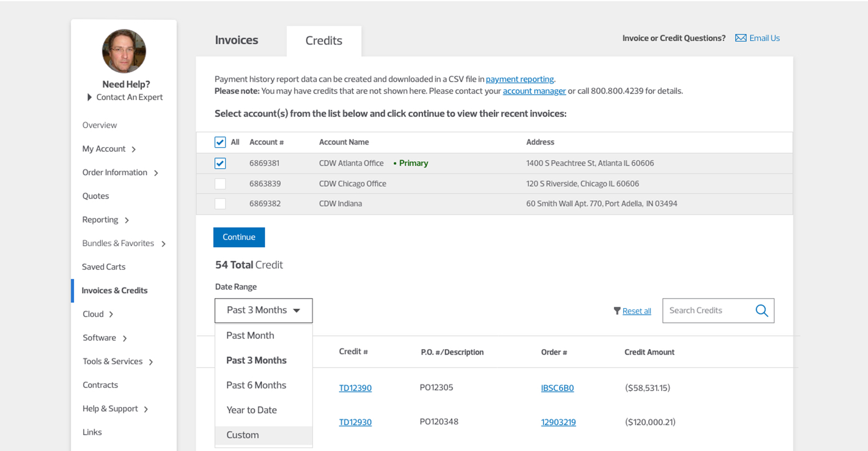The height and width of the screenshot is (451, 868).
Task: Open credit TD12390 link
Action: [x=355, y=388]
